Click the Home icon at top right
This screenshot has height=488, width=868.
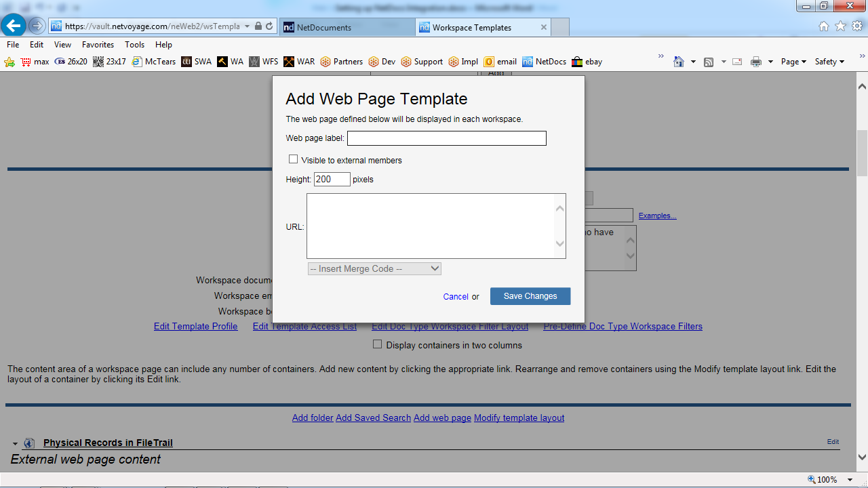click(x=824, y=26)
